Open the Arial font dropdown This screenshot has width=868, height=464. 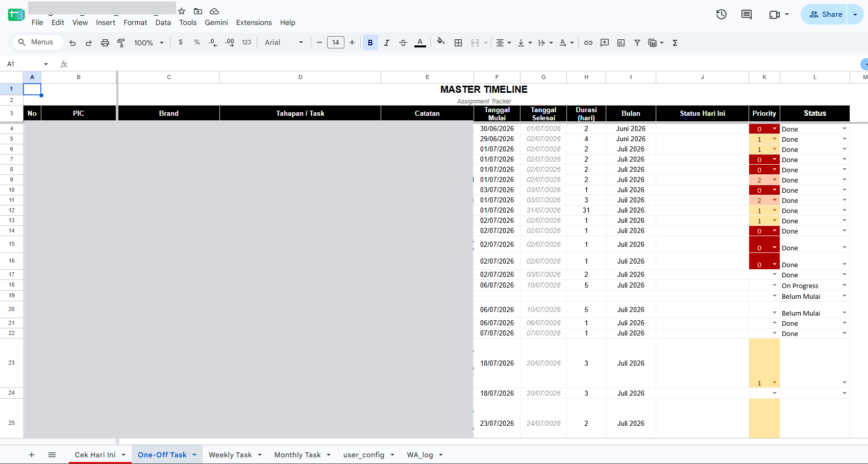pos(284,43)
